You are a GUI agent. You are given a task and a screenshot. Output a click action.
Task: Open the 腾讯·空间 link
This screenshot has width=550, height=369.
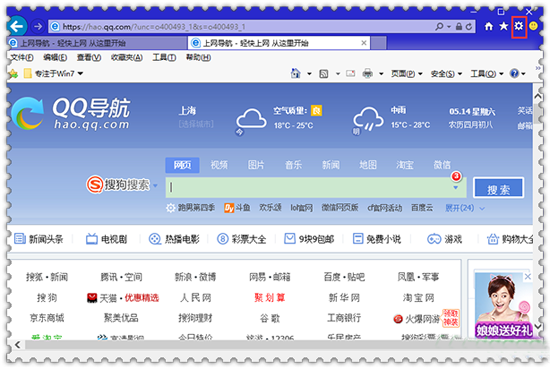click(121, 277)
